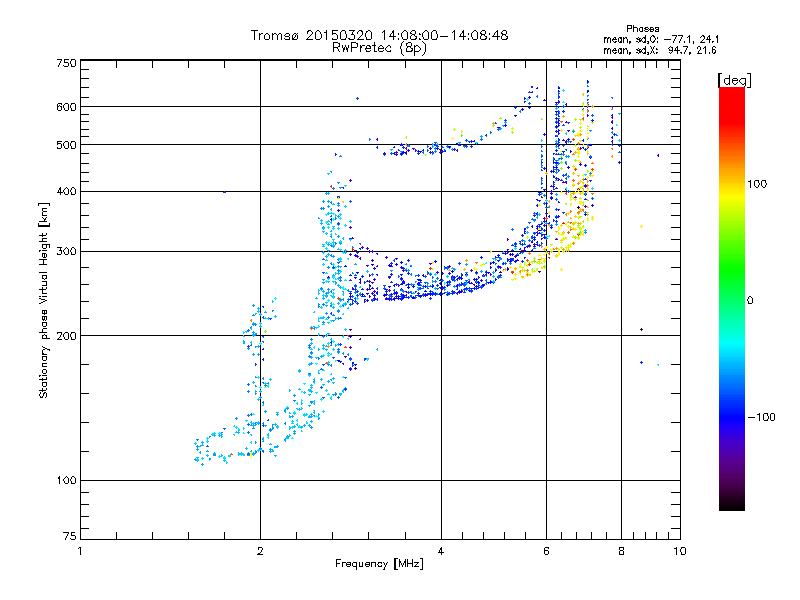Viewport: 800px width, 600px height.
Task: Click the colorbar '100' tick label
Action: (757, 184)
